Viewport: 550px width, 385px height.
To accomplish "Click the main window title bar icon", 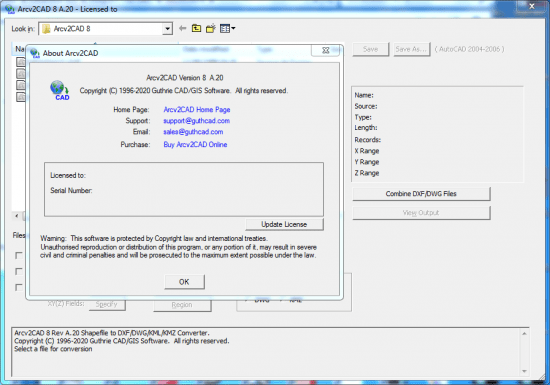I will pyautogui.click(x=10, y=9).
